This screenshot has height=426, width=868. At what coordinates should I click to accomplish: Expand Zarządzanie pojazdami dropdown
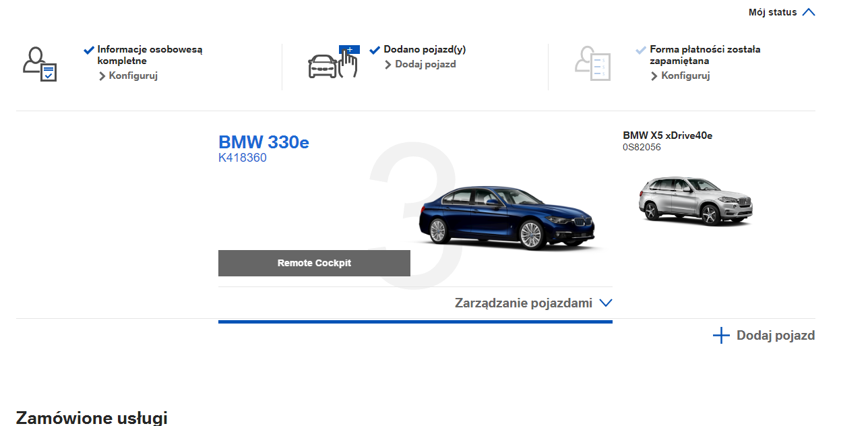point(534,303)
